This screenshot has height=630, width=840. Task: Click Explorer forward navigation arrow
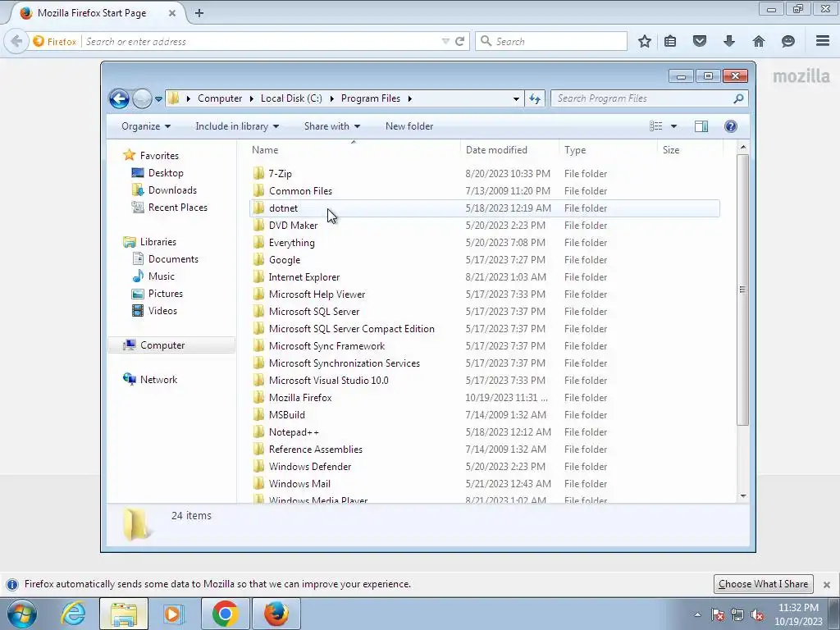pyautogui.click(x=142, y=98)
